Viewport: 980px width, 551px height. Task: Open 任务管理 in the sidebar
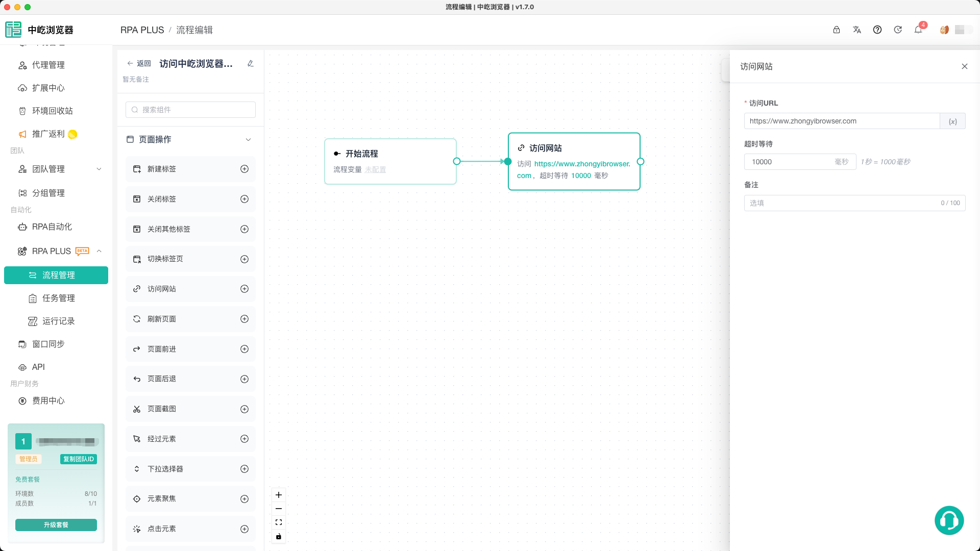59,298
